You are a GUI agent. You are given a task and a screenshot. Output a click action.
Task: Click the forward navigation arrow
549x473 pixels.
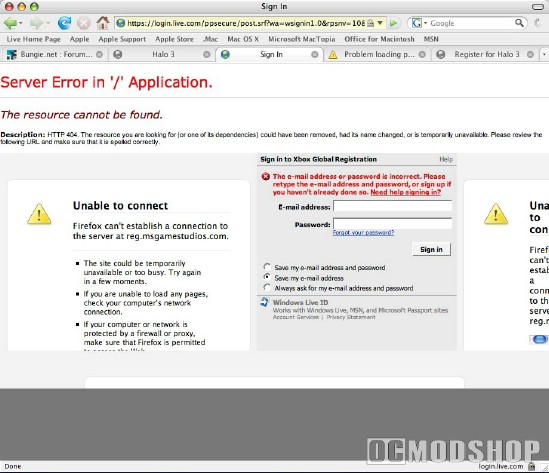36,23
